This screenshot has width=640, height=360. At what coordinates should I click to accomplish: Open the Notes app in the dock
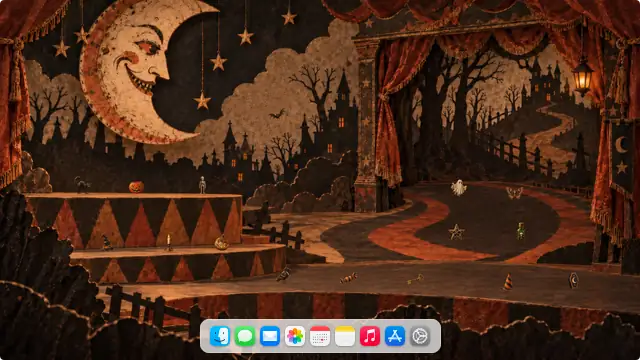[x=345, y=336]
